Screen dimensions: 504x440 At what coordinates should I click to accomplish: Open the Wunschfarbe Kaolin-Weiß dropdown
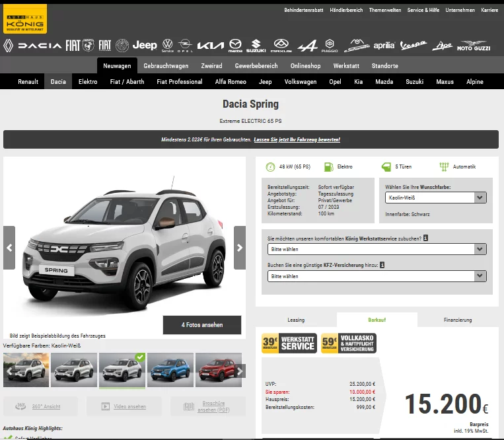coord(436,198)
